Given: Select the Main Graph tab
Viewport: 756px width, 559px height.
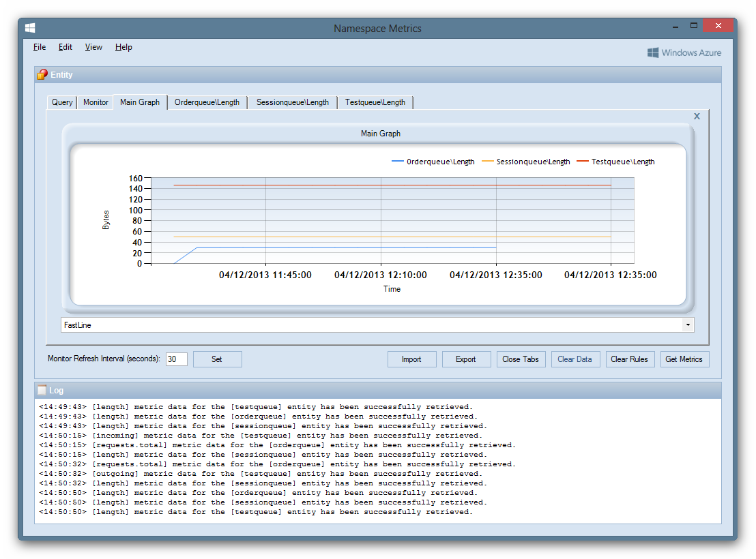Looking at the screenshot, I should 140,102.
